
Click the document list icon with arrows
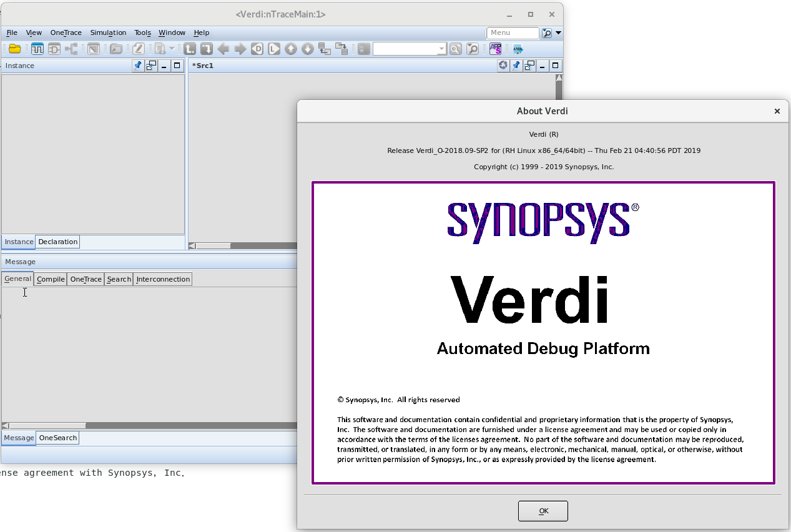coord(160,49)
